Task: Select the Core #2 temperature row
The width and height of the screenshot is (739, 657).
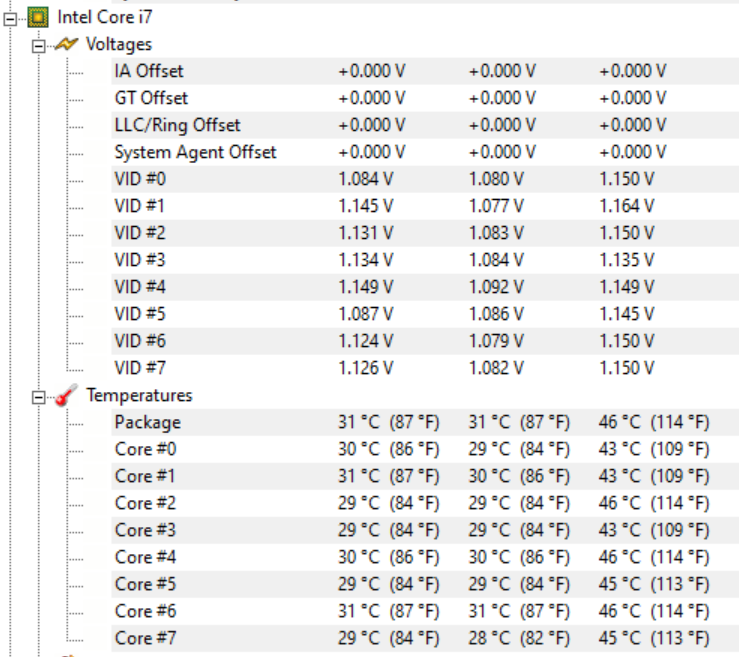Action: coord(425,503)
